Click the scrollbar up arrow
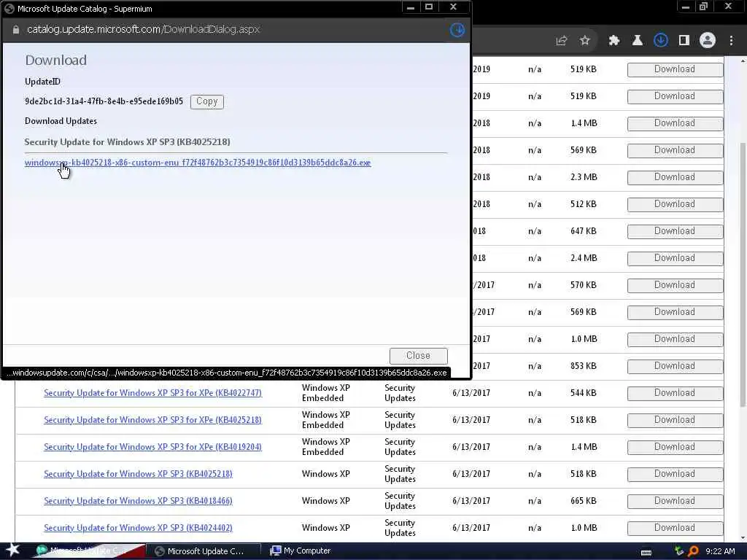747x560 pixels. (x=743, y=61)
